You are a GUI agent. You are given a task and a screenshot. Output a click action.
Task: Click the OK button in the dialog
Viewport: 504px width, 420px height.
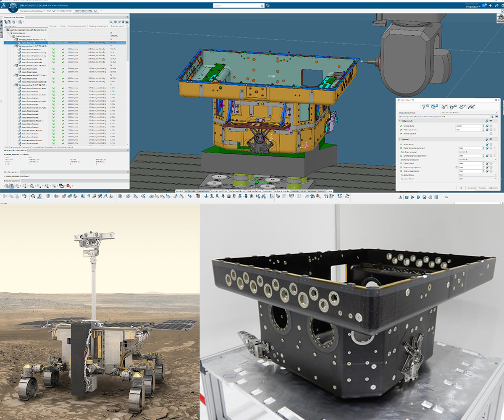[461, 188]
